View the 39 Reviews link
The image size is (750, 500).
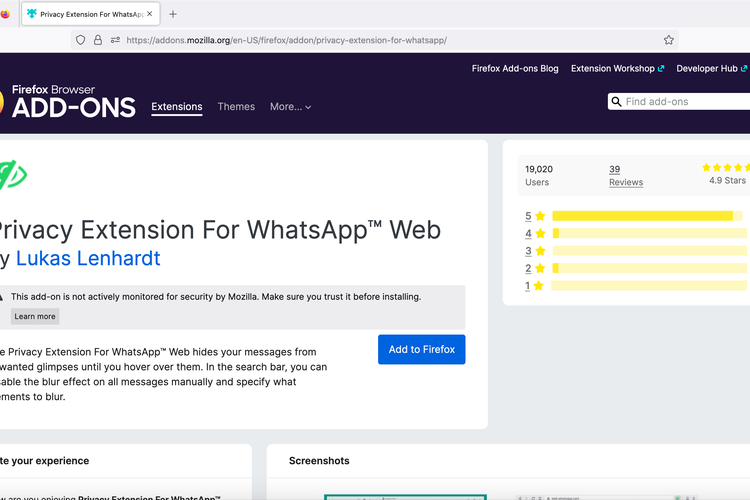pos(626,176)
